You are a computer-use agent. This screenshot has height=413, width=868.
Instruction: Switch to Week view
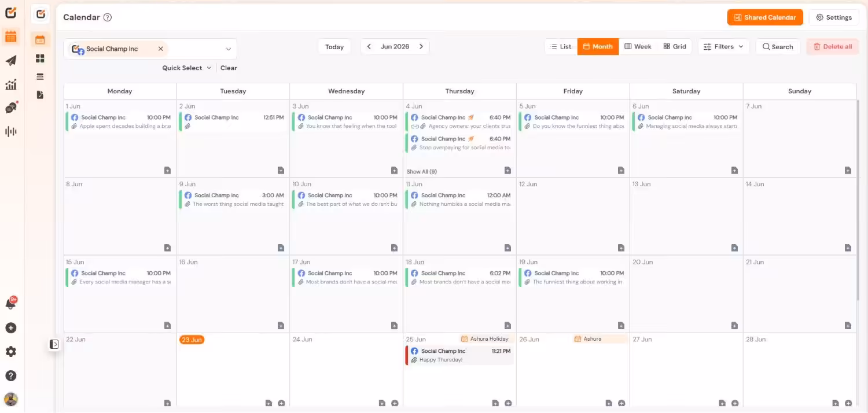tap(638, 47)
